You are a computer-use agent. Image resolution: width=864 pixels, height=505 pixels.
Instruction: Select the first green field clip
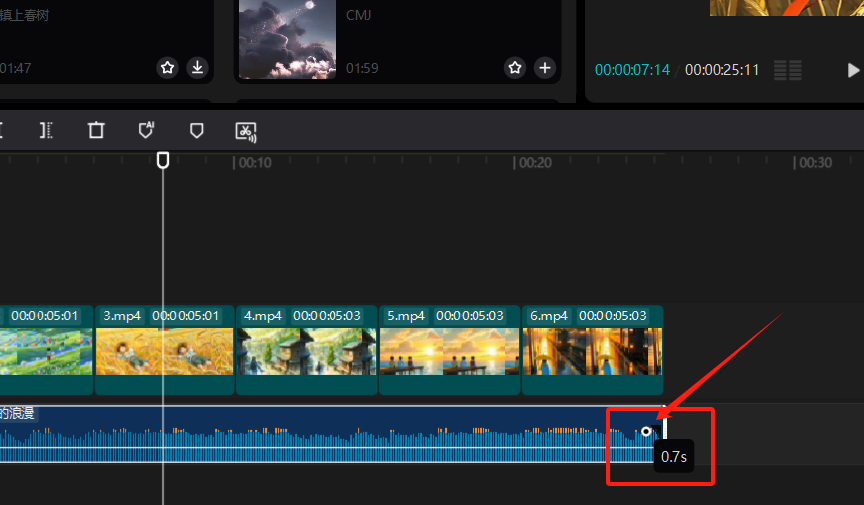coord(46,350)
